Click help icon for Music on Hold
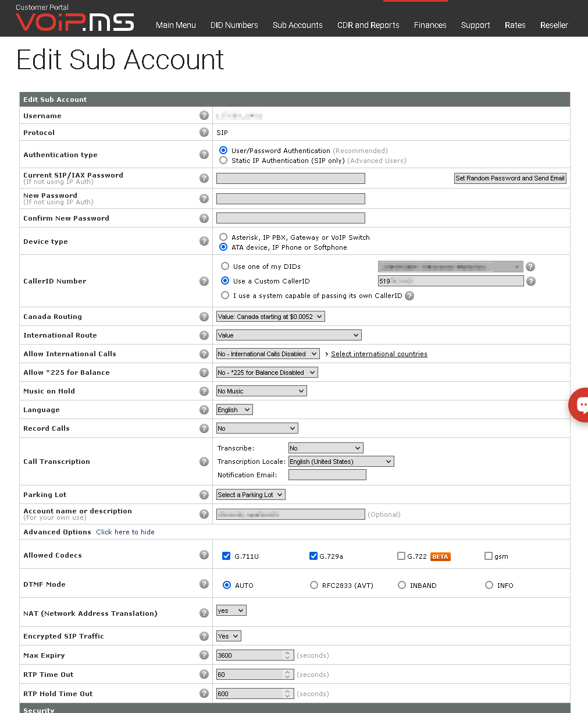 tap(204, 391)
